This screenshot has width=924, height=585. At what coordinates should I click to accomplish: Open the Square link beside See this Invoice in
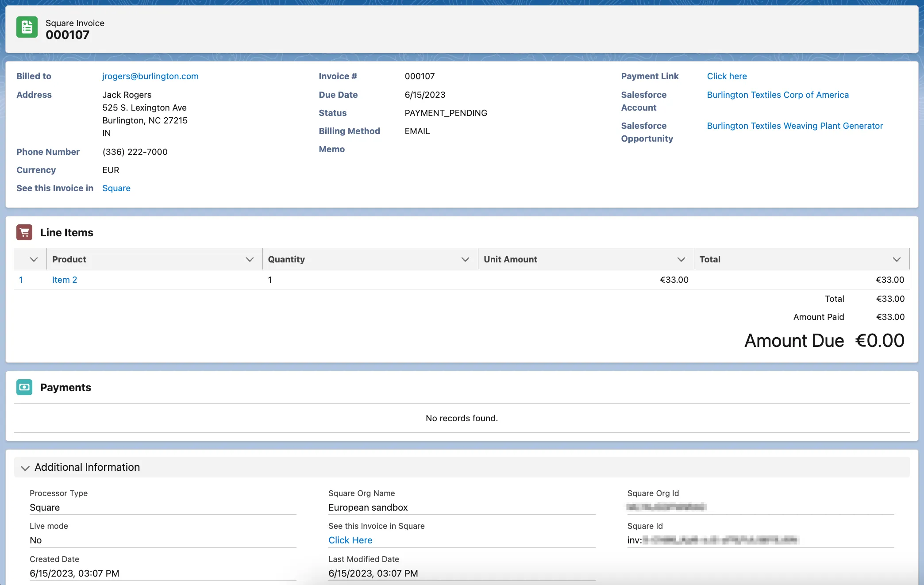[116, 188]
